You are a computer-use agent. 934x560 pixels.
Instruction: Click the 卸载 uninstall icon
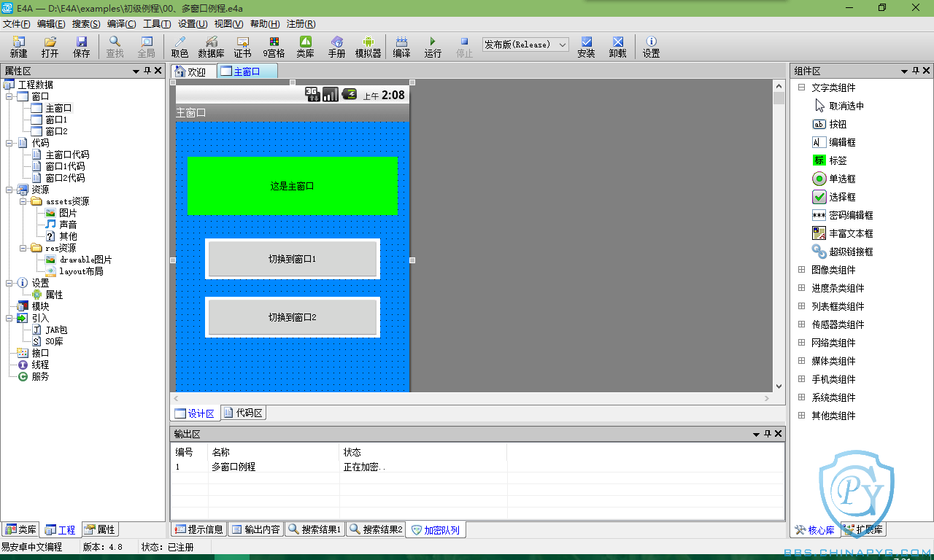coord(617,47)
